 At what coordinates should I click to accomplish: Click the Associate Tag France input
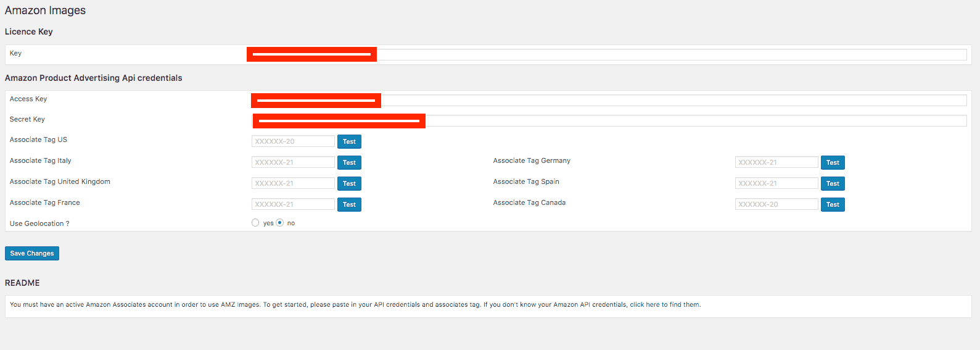[293, 204]
